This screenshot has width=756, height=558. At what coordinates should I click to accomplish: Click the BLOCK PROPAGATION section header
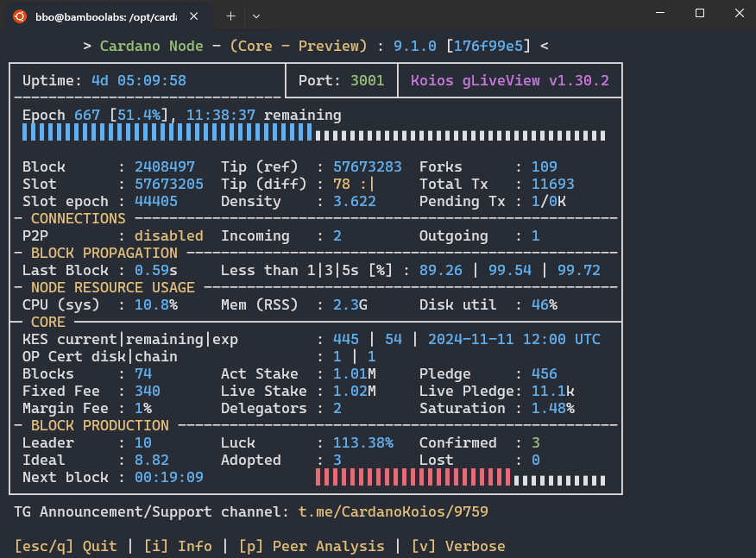104,253
